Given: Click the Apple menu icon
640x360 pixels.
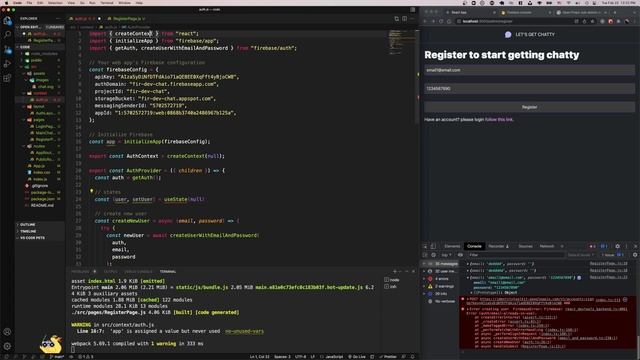Looking at the screenshot, I should (x=6, y=3).
